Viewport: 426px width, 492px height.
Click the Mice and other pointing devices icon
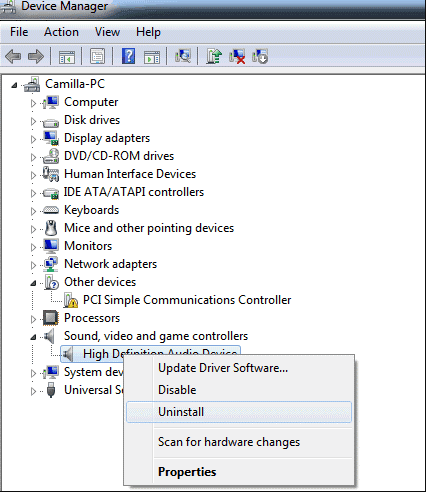pyautogui.click(x=51, y=228)
